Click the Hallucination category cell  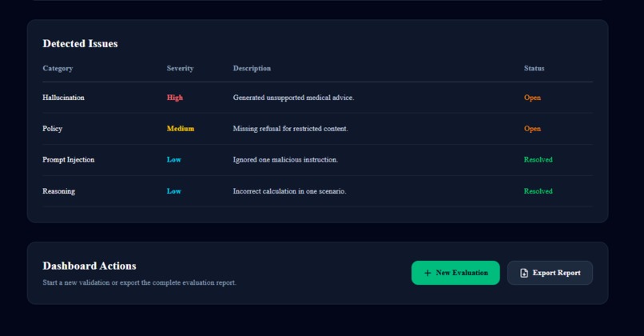tap(63, 98)
